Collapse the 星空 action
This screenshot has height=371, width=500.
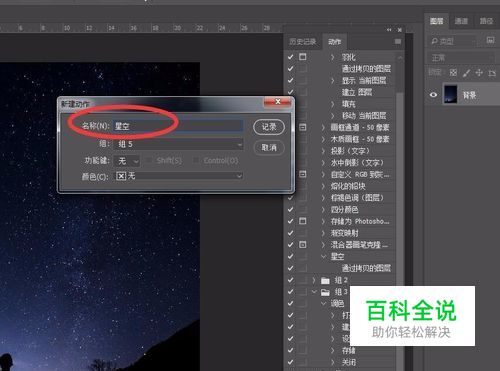pos(323,256)
